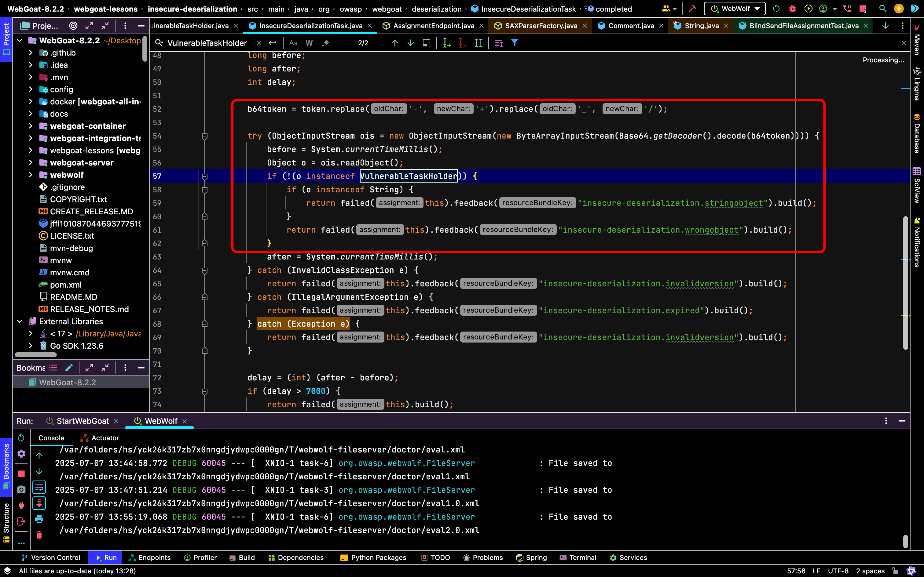Open the Terminal tool window
The height and width of the screenshot is (577, 924).
point(578,557)
